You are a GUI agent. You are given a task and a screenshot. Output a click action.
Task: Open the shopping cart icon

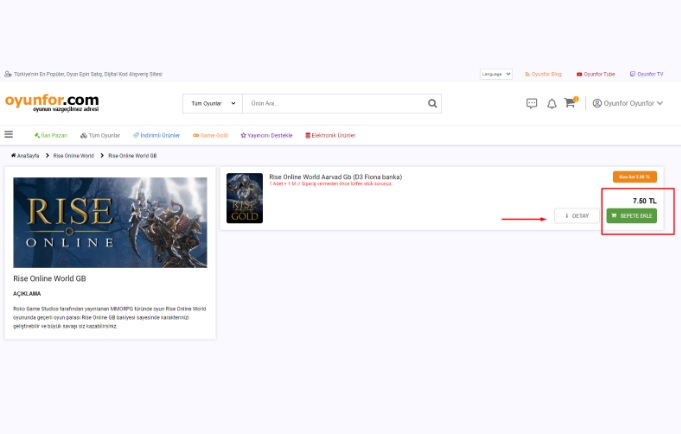point(570,103)
